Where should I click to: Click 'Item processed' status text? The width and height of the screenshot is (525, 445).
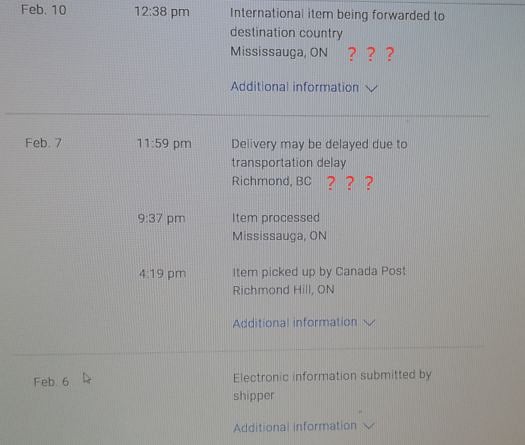pos(276,218)
